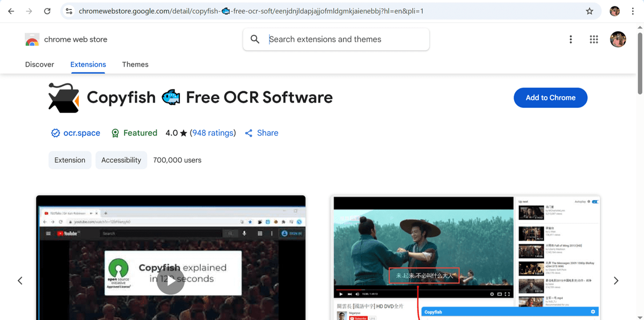Show the next screenshot with right chevron
This screenshot has height=320, width=644.
click(616, 280)
